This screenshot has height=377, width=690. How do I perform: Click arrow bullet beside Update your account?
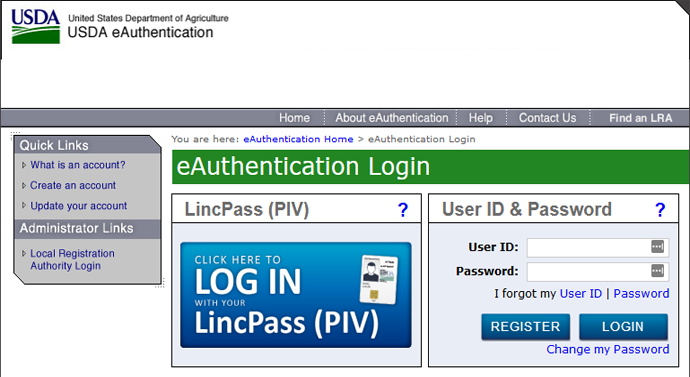click(x=24, y=206)
